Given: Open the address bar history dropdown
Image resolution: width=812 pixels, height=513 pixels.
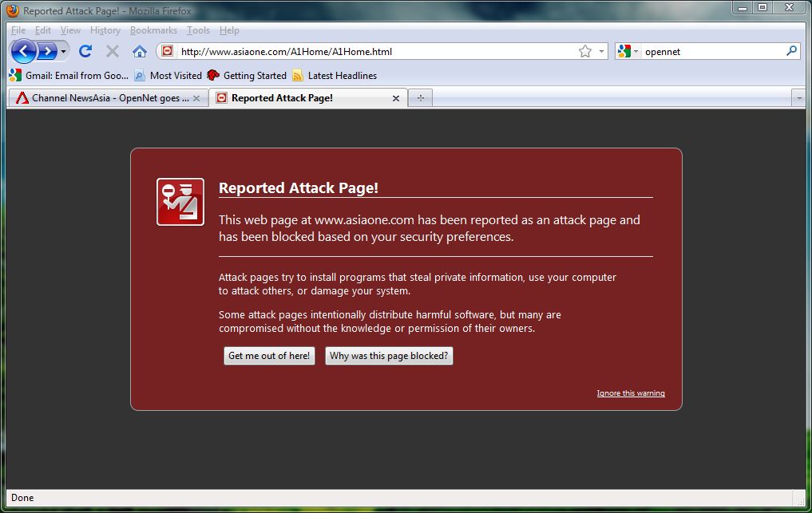Looking at the screenshot, I should pyautogui.click(x=600, y=51).
